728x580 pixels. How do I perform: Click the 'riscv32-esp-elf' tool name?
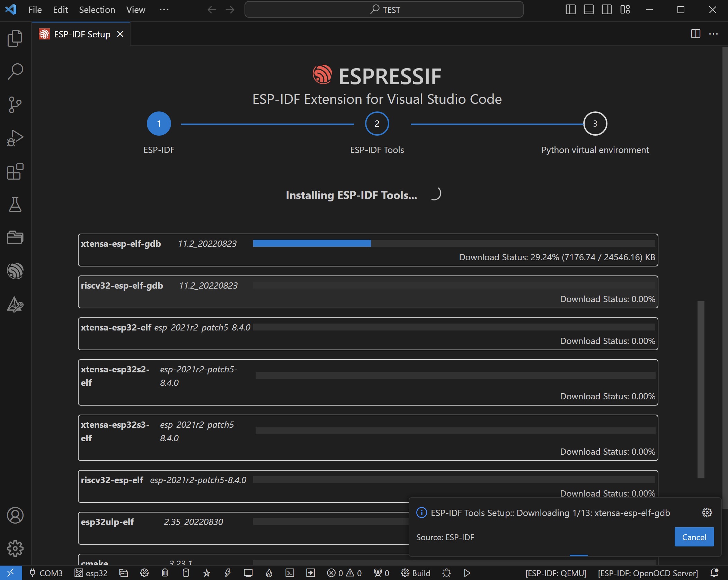(x=112, y=480)
